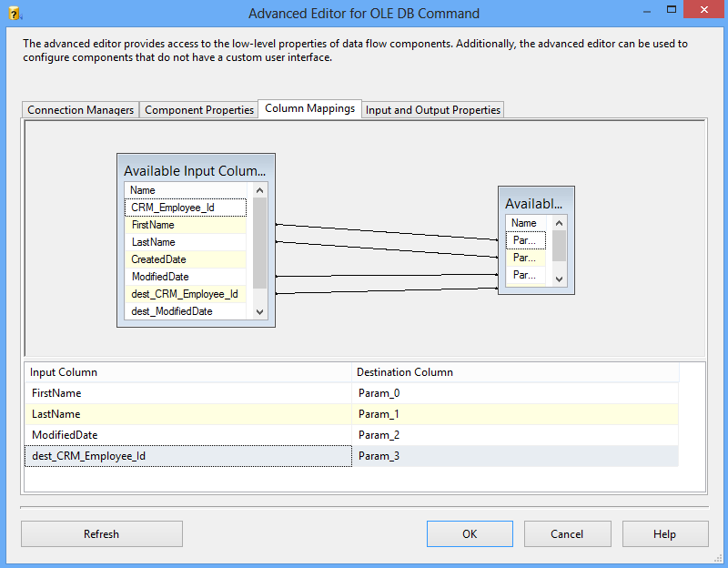Select CreatedDate in Available Input Columns
Screen dimensions: 728x568
pos(186,259)
